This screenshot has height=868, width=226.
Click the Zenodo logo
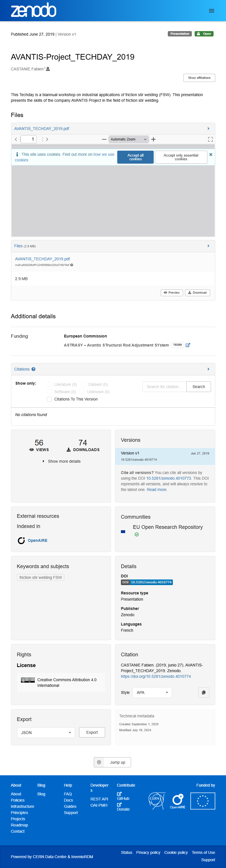(x=33, y=10)
